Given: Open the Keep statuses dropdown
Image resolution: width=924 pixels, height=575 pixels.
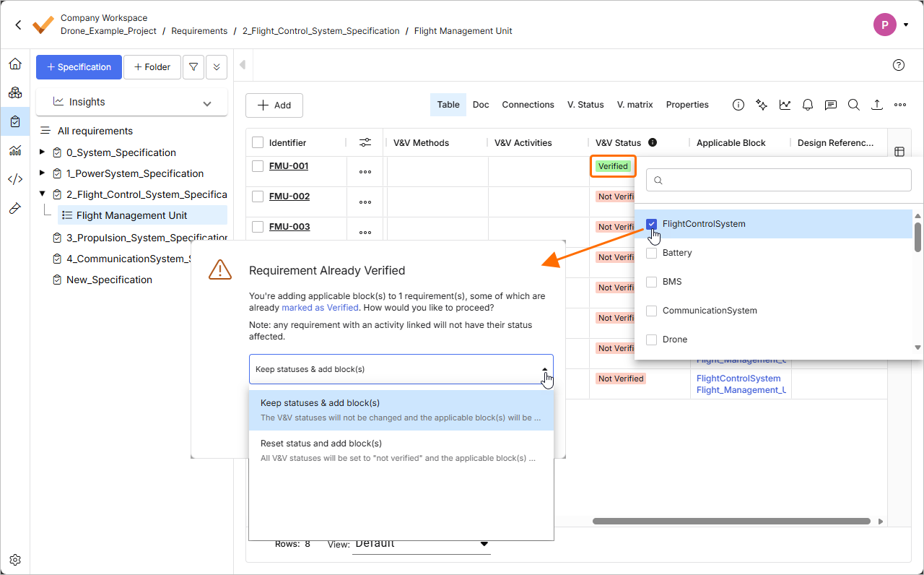Looking at the screenshot, I should click(401, 369).
